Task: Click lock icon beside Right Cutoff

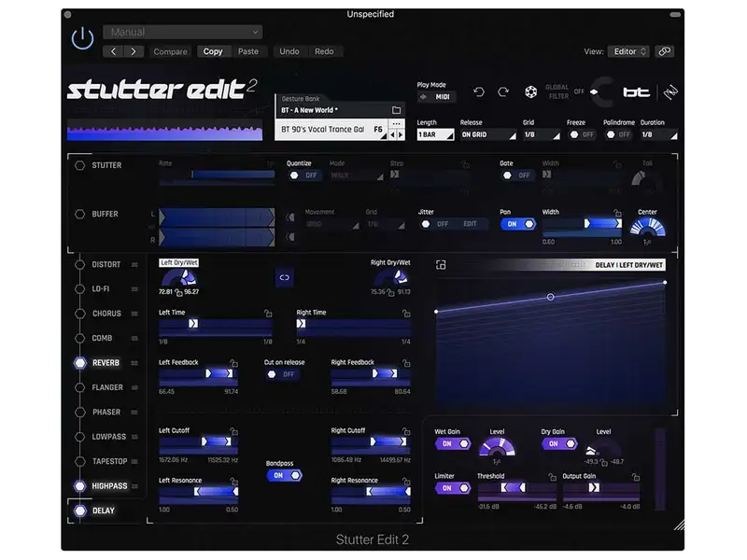Action: [x=406, y=431]
